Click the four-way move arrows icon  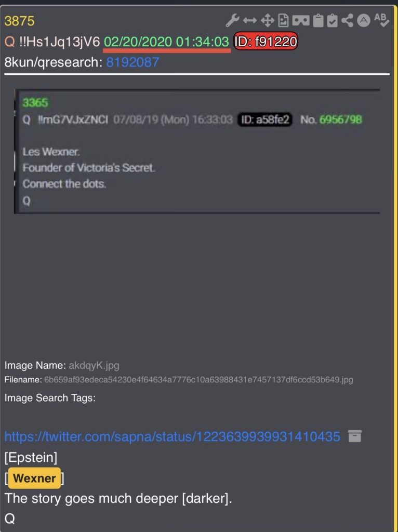(x=268, y=21)
